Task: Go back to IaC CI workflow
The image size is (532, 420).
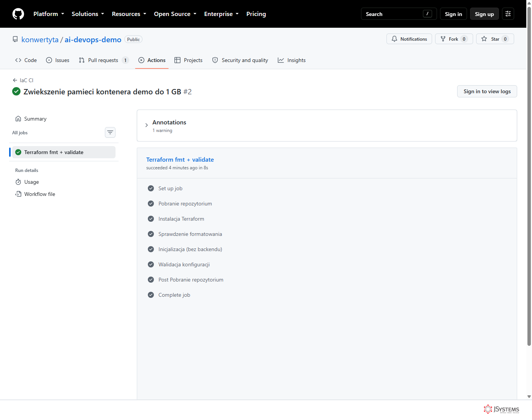Action: tap(23, 80)
